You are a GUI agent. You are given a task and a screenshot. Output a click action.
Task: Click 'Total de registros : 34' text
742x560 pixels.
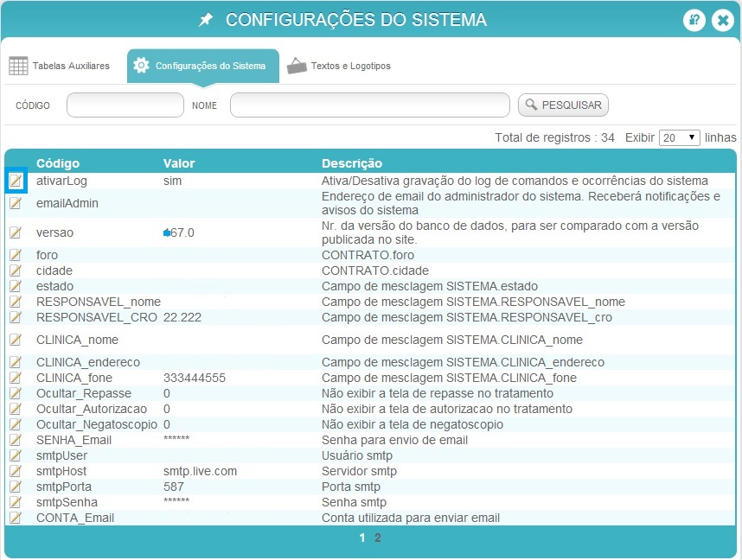pyautogui.click(x=554, y=137)
